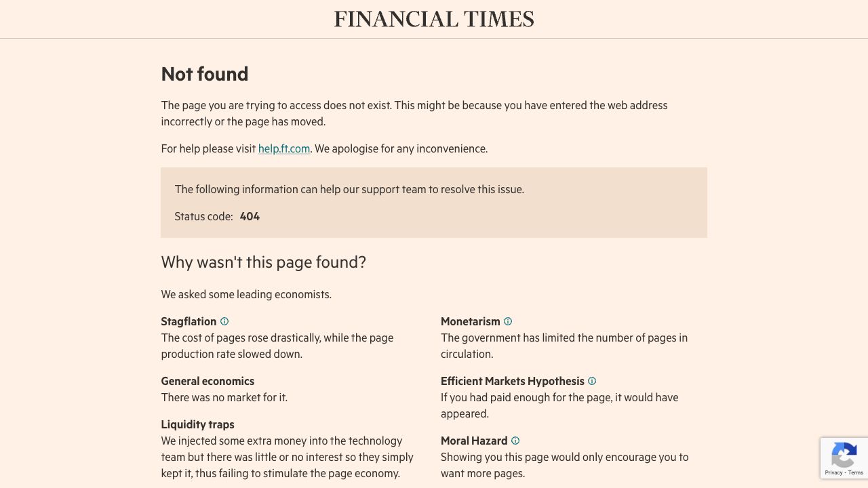
Task: Click the "Not found" heading
Action: [204, 74]
